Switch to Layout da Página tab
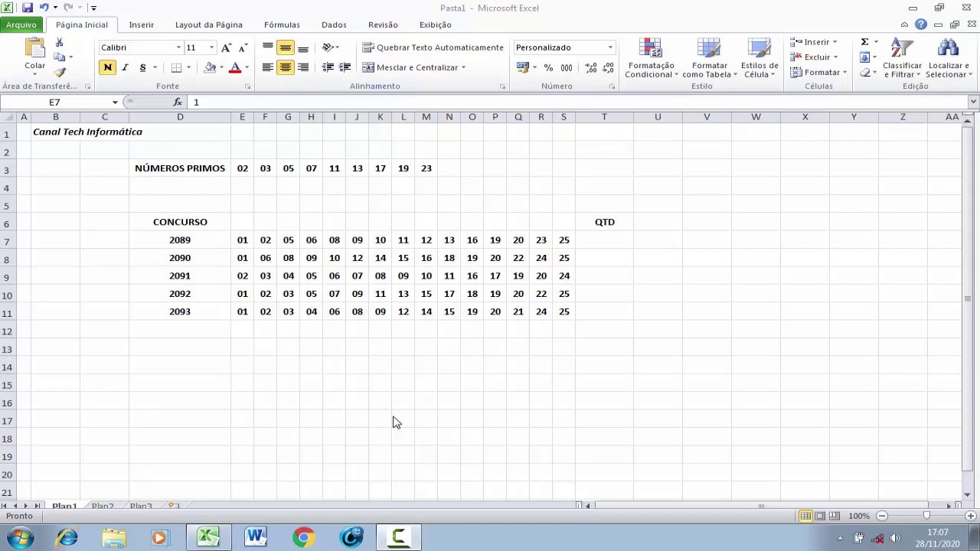This screenshot has width=980, height=551. point(208,24)
